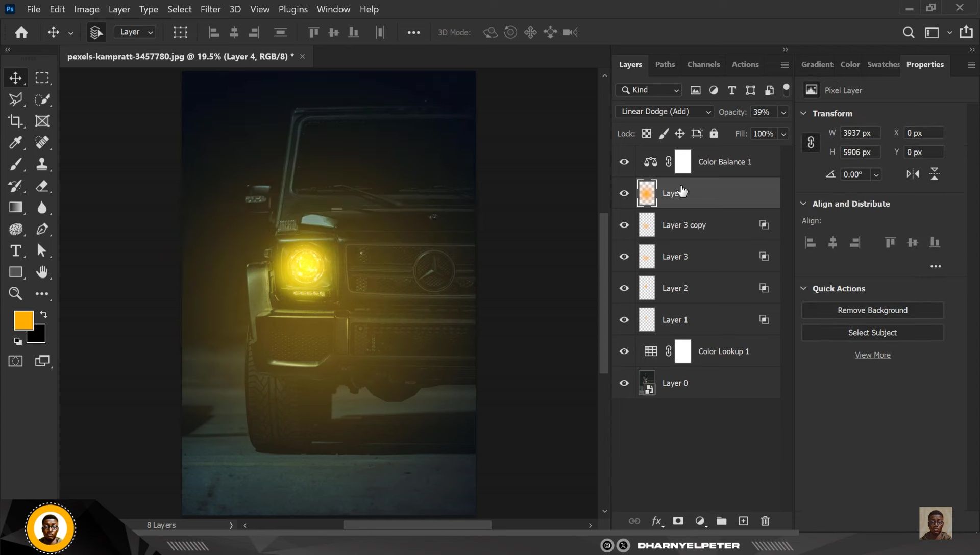Toggle lock transparent pixels
This screenshot has height=555, width=980.
(x=646, y=134)
